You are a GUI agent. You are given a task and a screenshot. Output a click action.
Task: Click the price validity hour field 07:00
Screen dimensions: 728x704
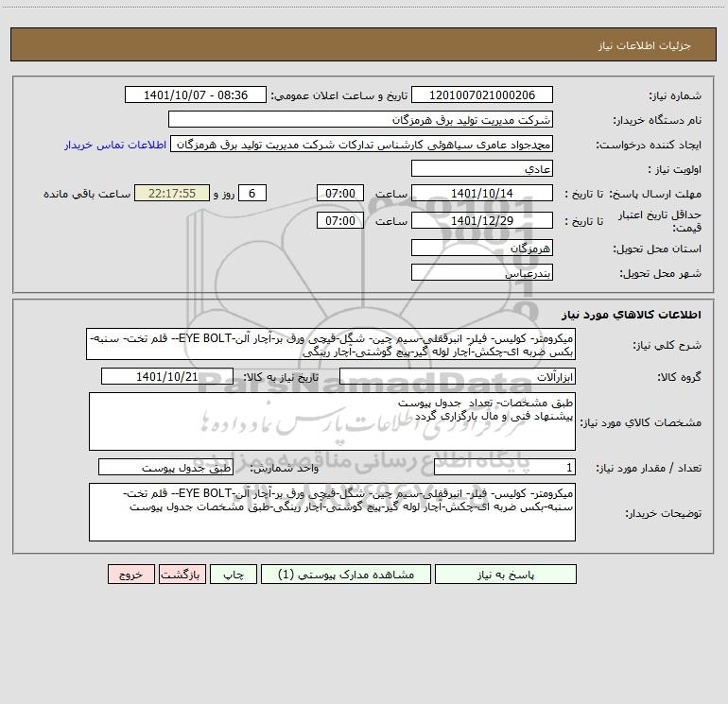point(339,220)
